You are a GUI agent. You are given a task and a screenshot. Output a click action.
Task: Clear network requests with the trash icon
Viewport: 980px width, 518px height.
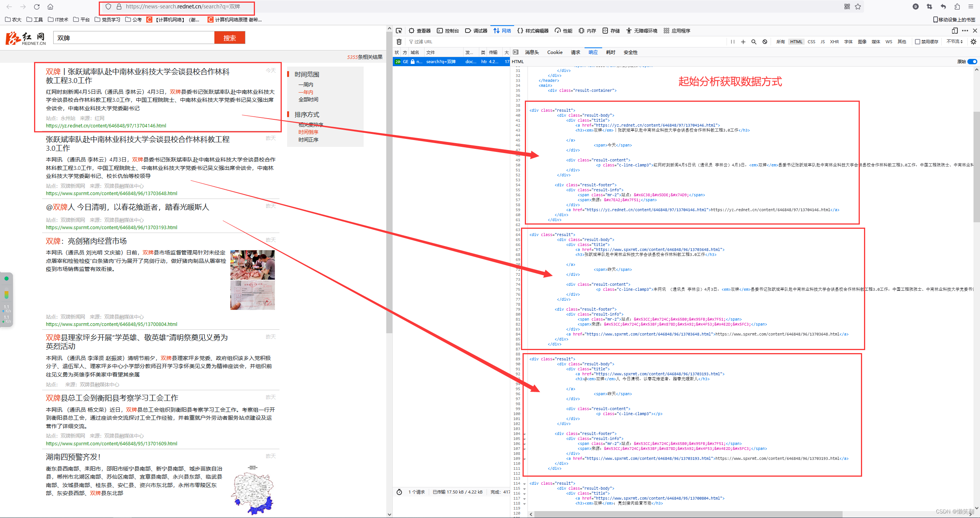pyautogui.click(x=399, y=42)
